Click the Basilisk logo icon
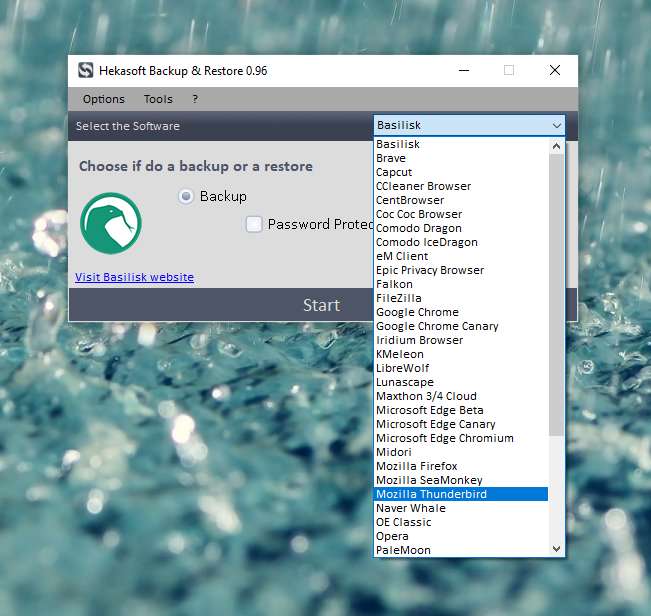This screenshot has height=616, width=651. click(111, 223)
